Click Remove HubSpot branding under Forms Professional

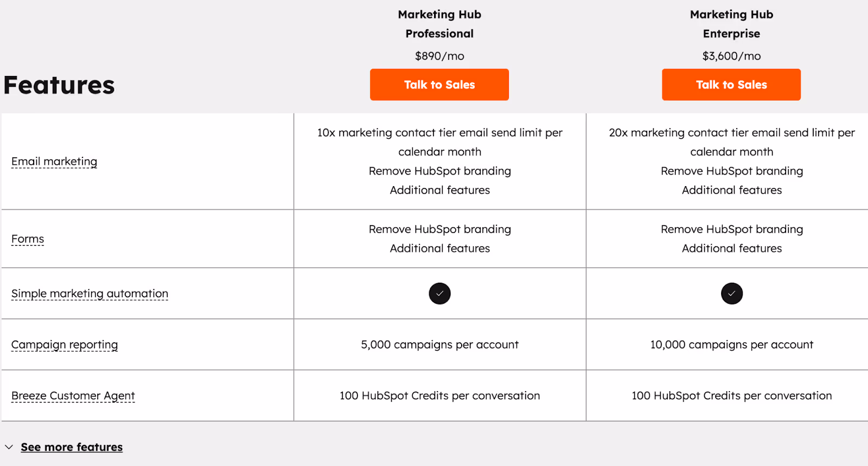pyautogui.click(x=439, y=229)
